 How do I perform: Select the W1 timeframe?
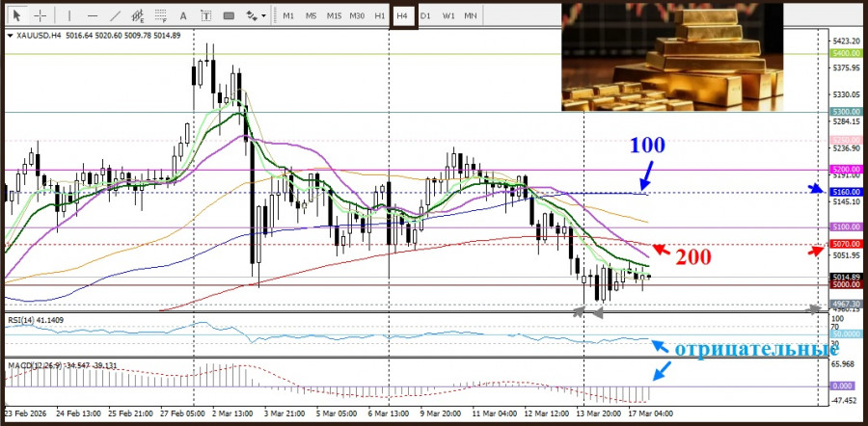tap(448, 15)
